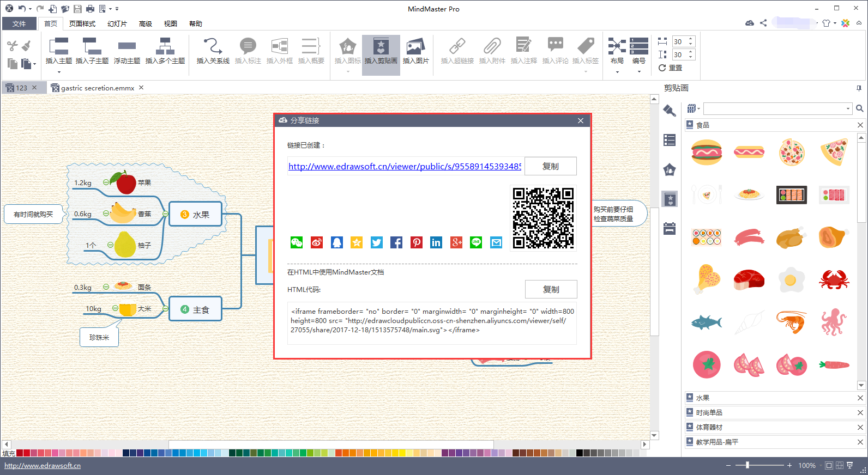Click 插入附件 paperclip icon
Screen dimensions: 868x475
coord(492,51)
